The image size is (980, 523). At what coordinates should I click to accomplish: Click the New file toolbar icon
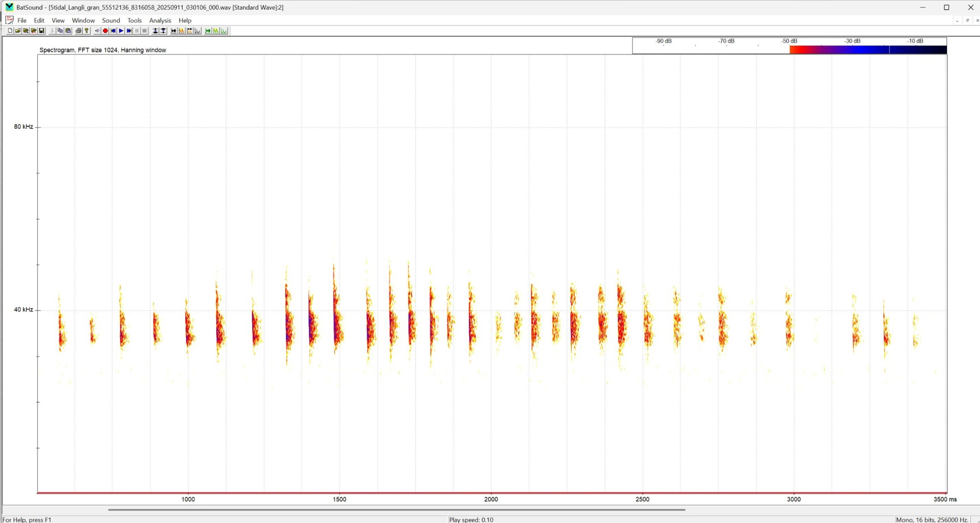point(10,31)
